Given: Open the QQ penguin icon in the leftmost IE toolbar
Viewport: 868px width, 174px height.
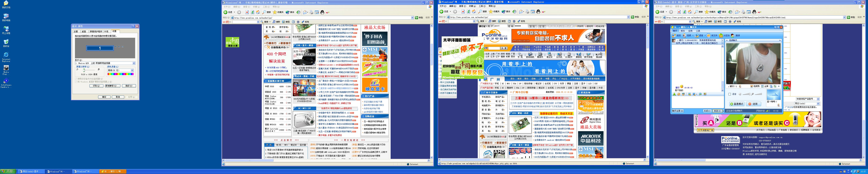Looking at the screenshot, I should point(322,12).
